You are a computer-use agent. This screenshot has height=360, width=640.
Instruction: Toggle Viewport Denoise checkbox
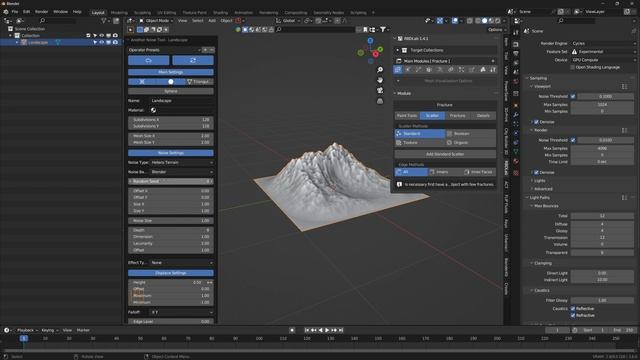pos(536,122)
